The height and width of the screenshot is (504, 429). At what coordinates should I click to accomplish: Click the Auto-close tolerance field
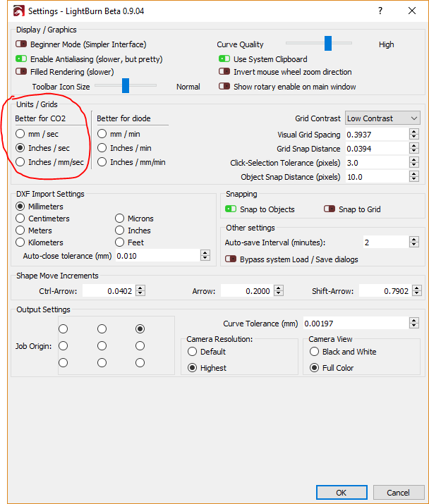[157, 256]
